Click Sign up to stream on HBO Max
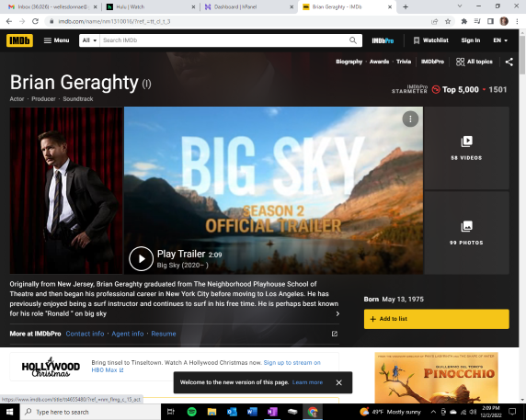 point(206,367)
